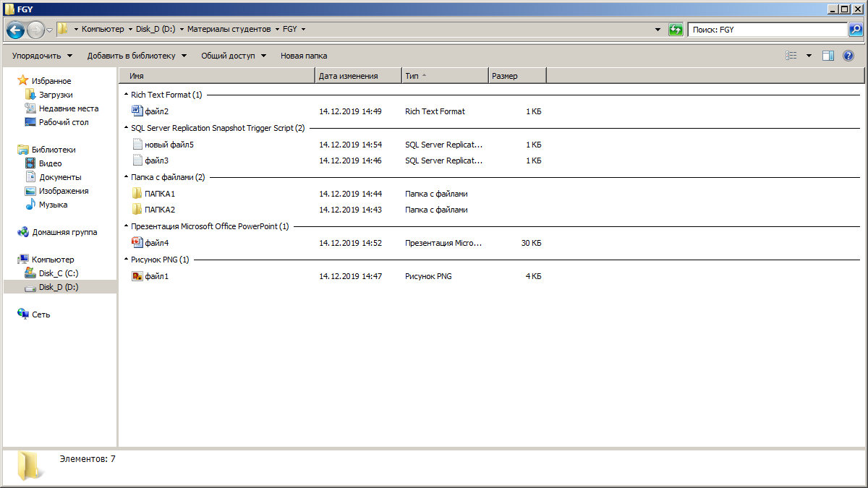Open Недавние места in the sidebar
The height and width of the screenshot is (488, 868).
(69, 108)
